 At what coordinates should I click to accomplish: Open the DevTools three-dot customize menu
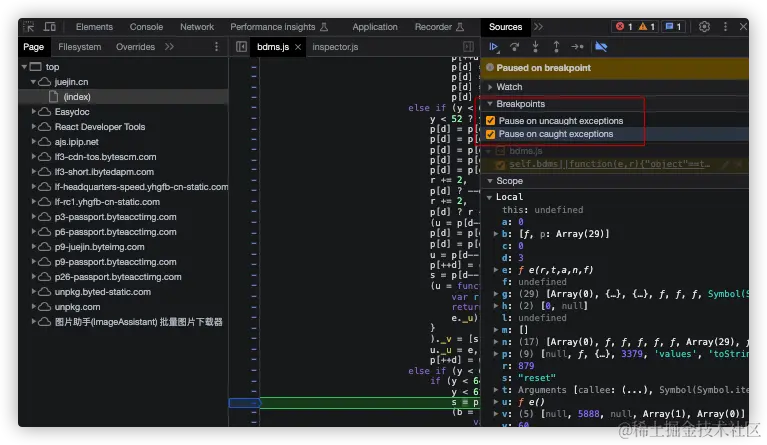725,27
